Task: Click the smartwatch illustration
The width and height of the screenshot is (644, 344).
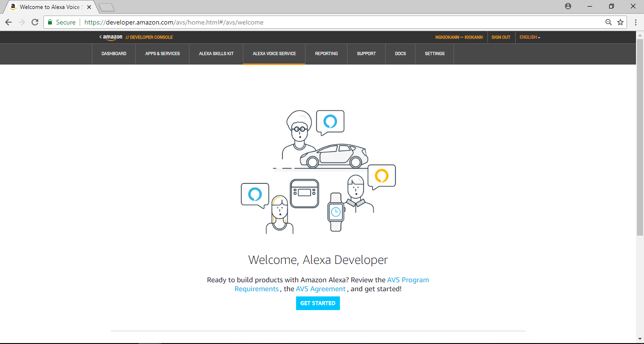Action: pos(335,212)
